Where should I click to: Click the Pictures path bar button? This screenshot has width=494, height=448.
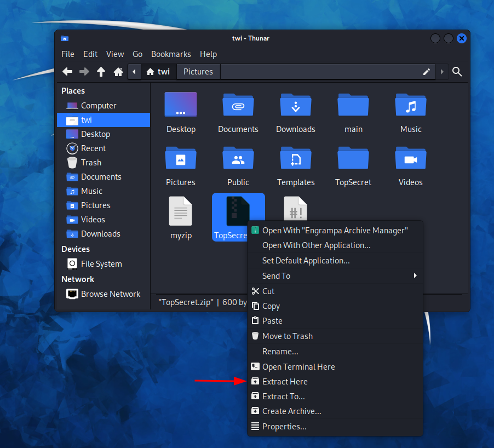click(x=198, y=72)
